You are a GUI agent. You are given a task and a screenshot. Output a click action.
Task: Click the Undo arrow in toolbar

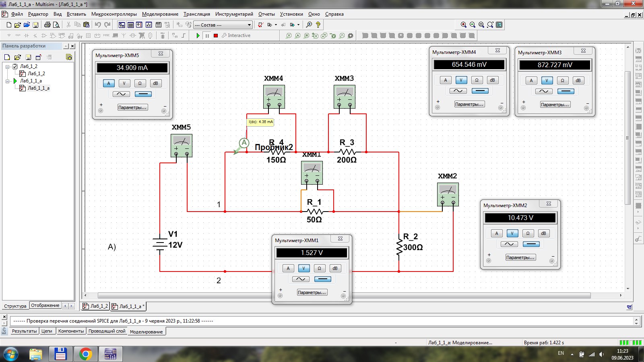(x=98, y=25)
